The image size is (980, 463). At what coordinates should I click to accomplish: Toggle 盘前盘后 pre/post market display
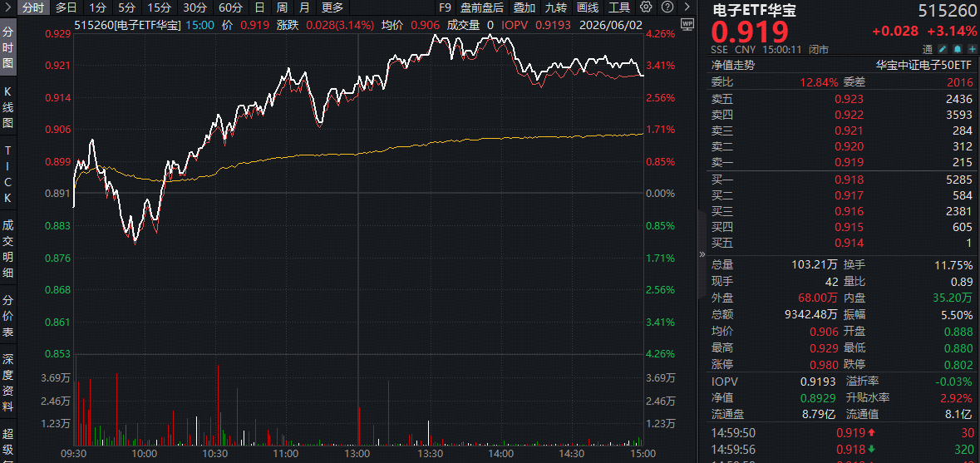pos(481,7)
